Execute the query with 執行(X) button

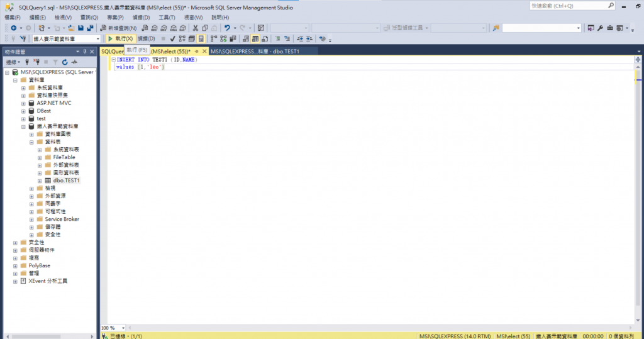120,38
